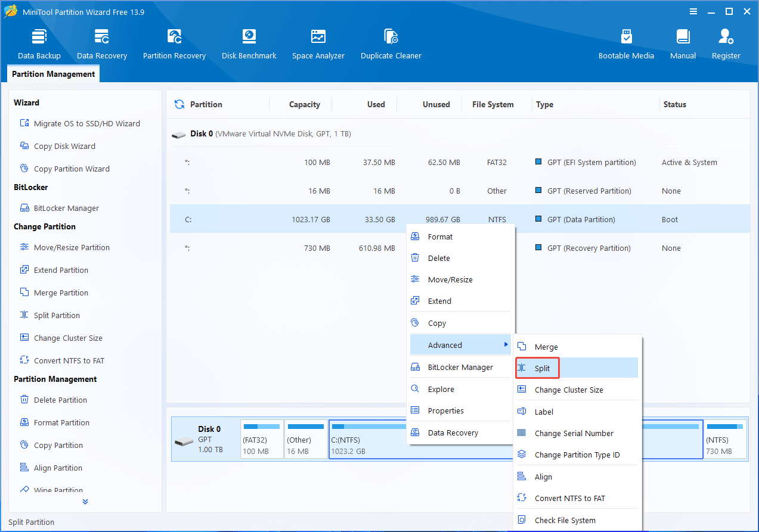759x532 pixels.
Task: Choose Move/Resize Partition in sidebar
Action: [64, 247]
